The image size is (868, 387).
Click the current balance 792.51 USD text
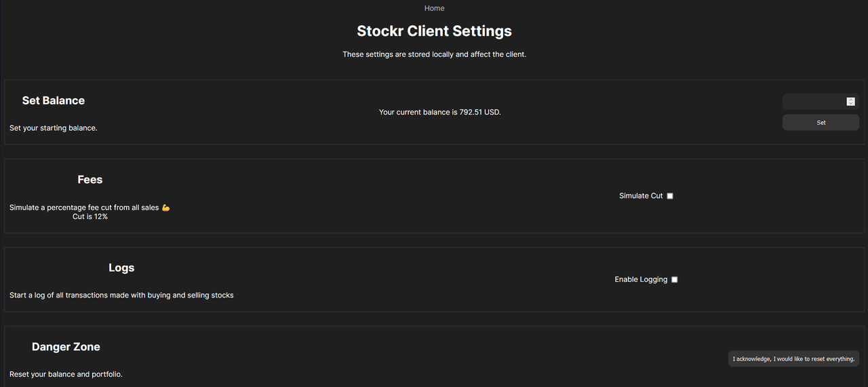coord(439,112)
